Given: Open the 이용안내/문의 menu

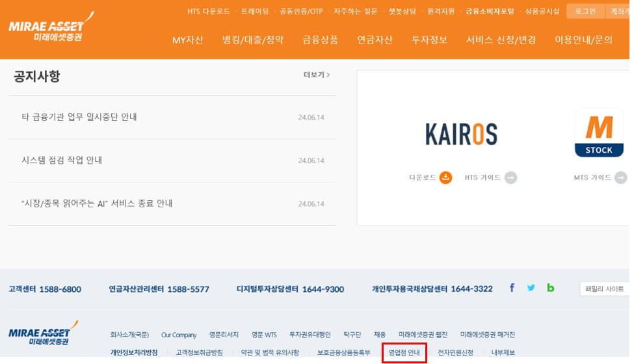Looking at the screenshot, I should tap(583, 40).
